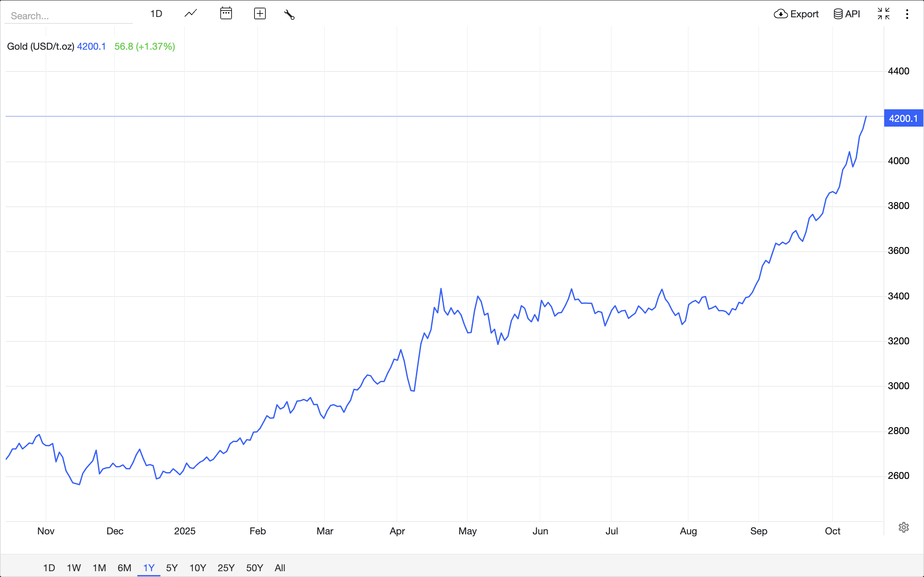The height and width of the screenshot is (577, 924).
Task: Click the plus icon to add a comparison
Action: (260, 14)
